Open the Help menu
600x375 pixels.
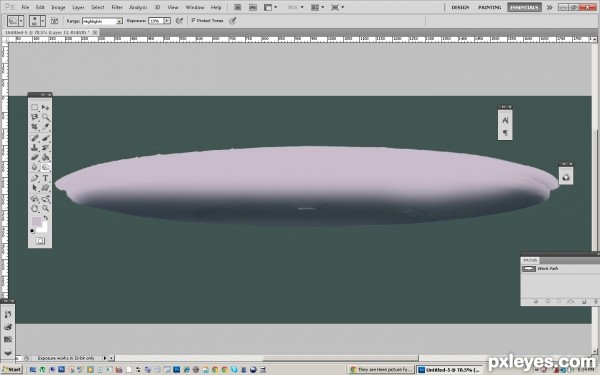(x=216, y=7)
